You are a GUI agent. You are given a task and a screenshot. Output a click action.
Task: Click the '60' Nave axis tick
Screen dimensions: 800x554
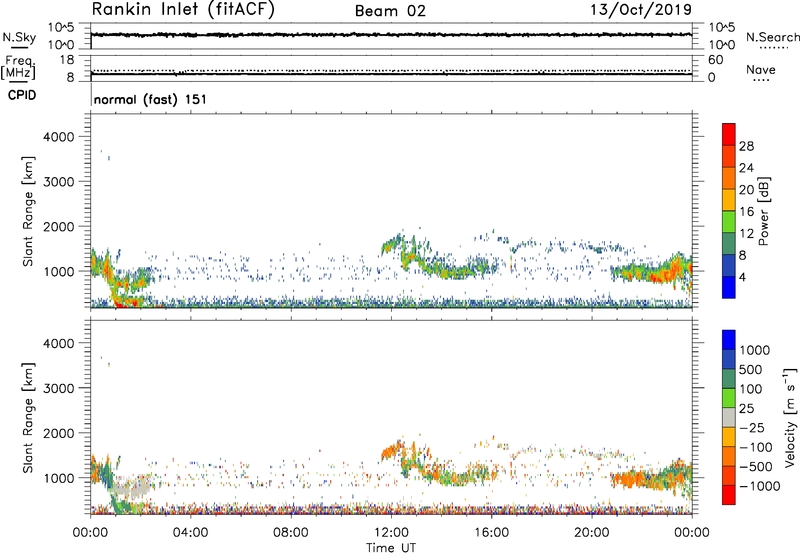[716, 60]
